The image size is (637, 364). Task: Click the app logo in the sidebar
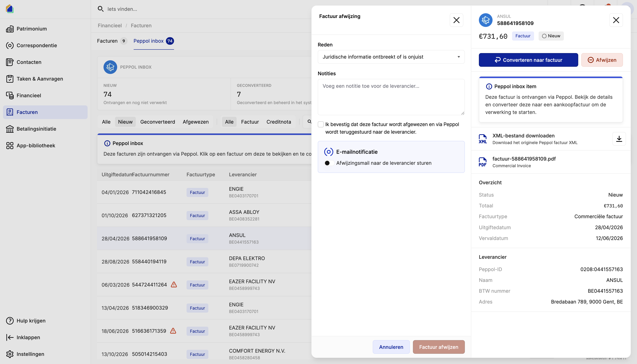9,9
